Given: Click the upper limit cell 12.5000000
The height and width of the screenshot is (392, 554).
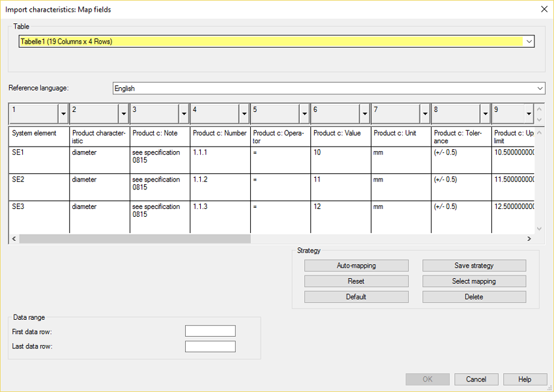Looking at the screenshot, I should click(x=514, y=217).
